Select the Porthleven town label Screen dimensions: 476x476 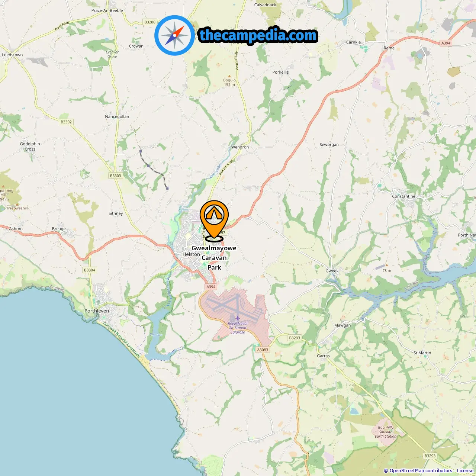(97, 311)
